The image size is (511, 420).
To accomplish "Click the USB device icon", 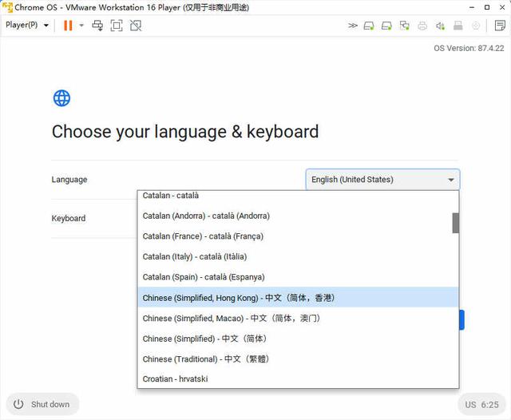I will [x=458, y=26].
